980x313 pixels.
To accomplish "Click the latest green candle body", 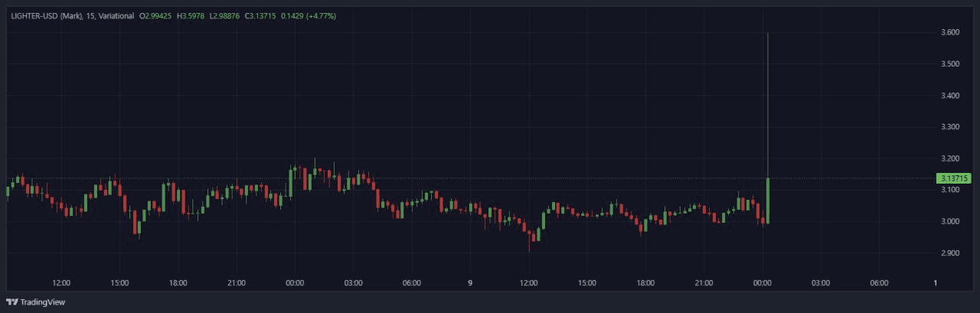I will [767, 201].
